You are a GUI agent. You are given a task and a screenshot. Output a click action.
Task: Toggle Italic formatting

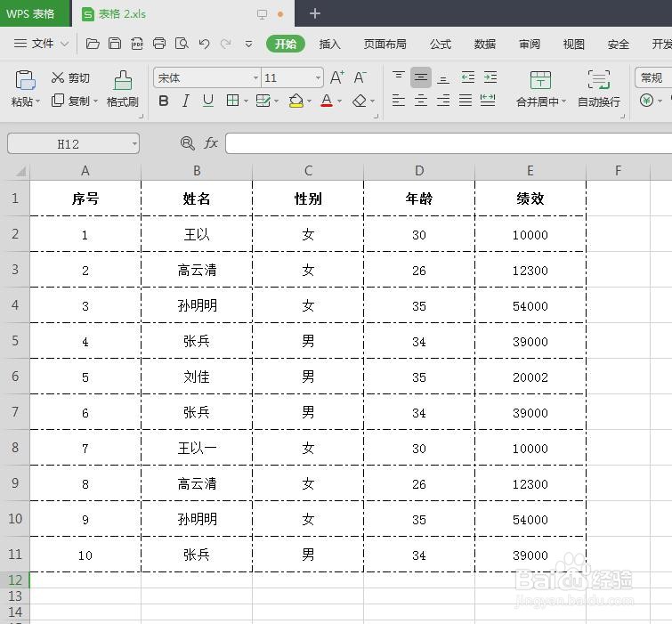pos(185,101)
